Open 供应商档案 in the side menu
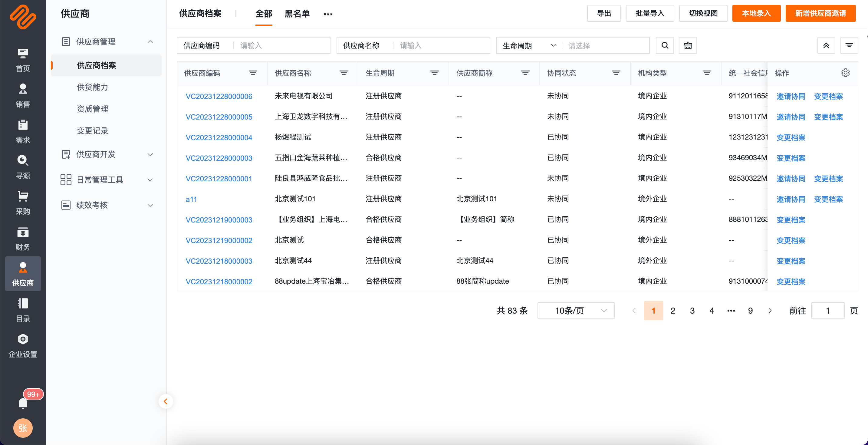 click(107, 65)
